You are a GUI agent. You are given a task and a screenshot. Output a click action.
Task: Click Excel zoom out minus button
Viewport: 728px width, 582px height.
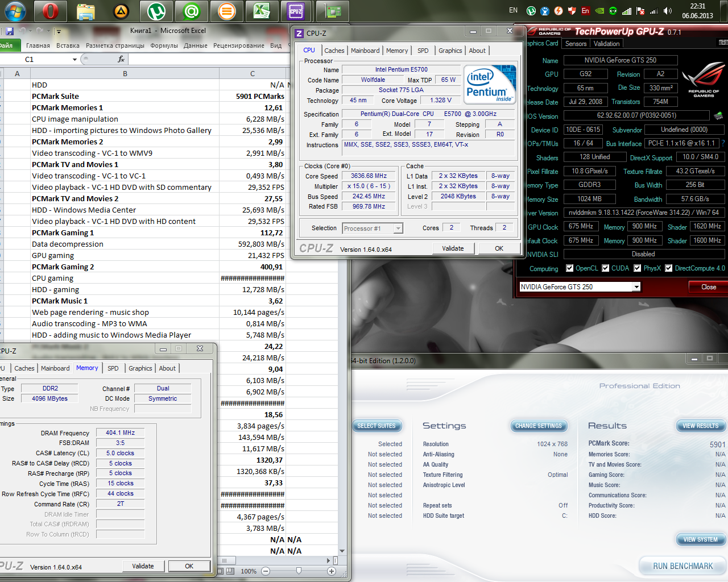click(x=266, y=571)
